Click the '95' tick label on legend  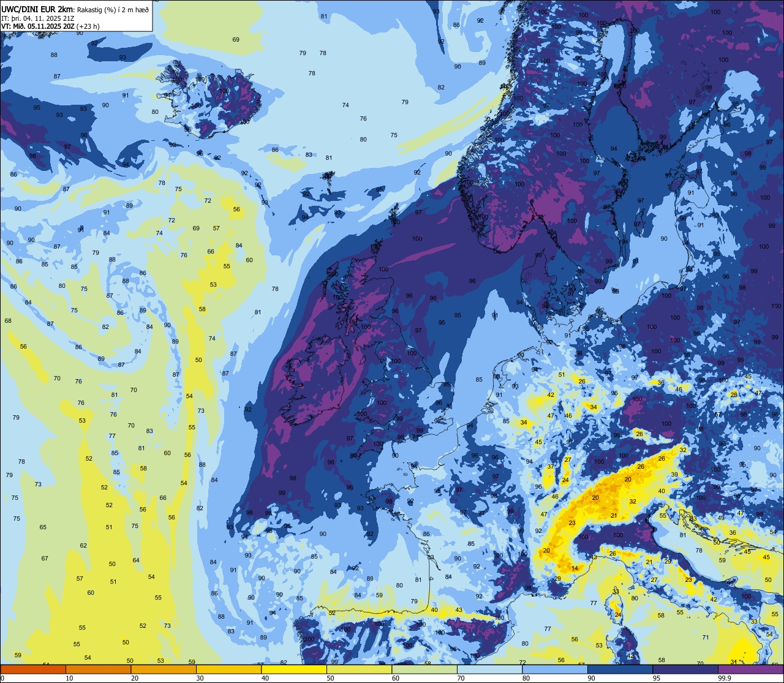point(657,678)
